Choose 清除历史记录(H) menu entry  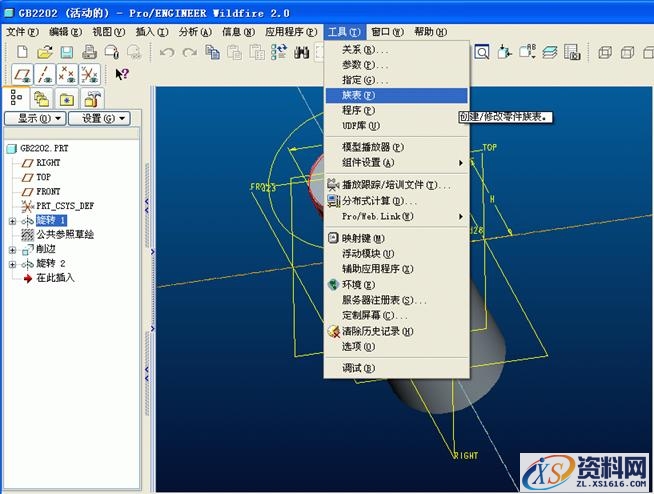click(396, 332)
